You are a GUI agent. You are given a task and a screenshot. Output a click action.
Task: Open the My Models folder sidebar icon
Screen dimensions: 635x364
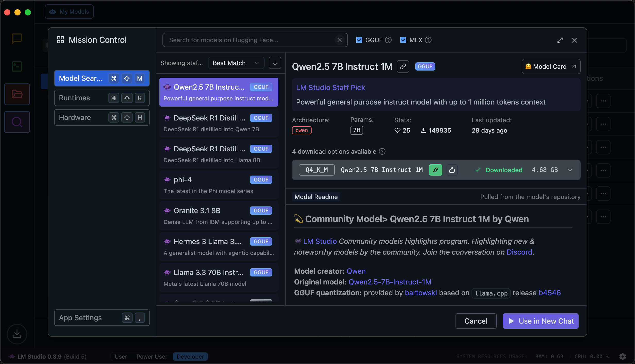tap(17, 94)
